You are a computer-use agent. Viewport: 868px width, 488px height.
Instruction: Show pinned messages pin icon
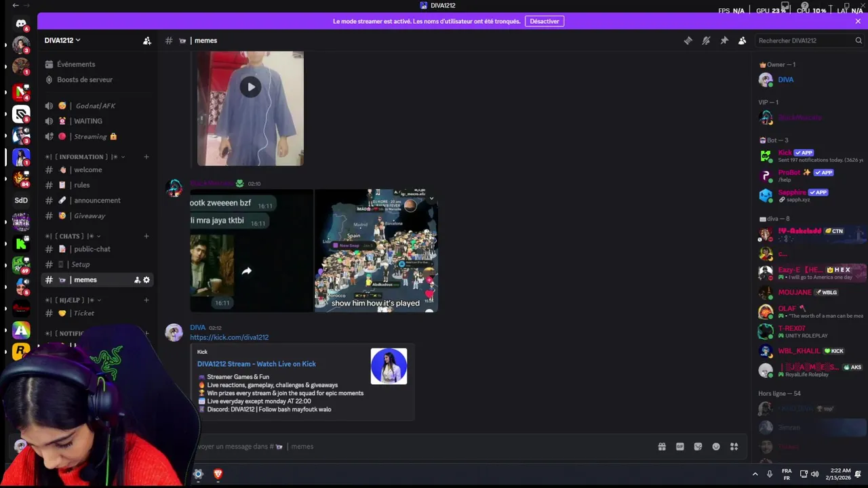click(724, 41)
